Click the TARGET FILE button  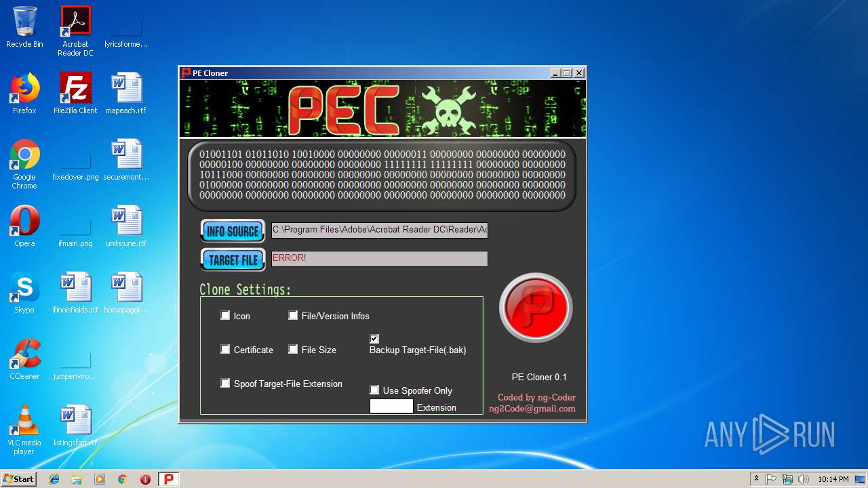coord(233,260)
